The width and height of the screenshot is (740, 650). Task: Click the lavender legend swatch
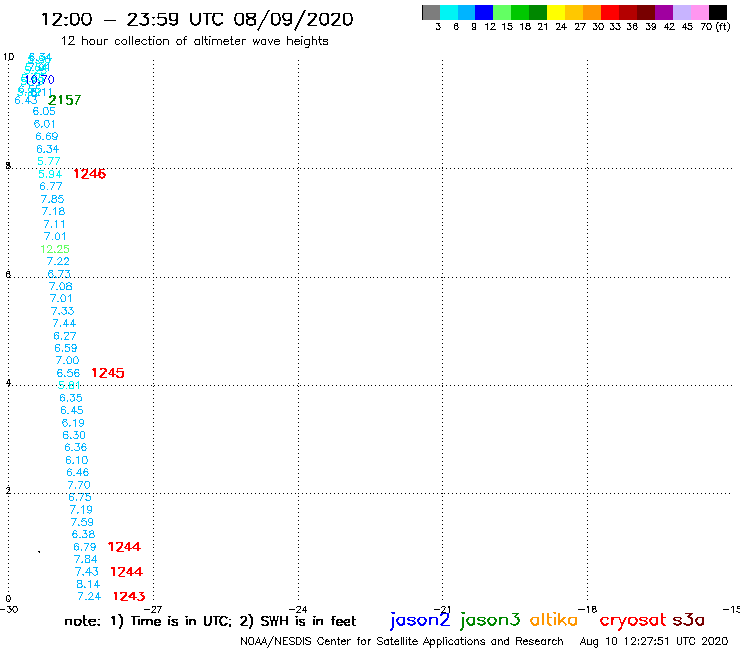[681, 12]
